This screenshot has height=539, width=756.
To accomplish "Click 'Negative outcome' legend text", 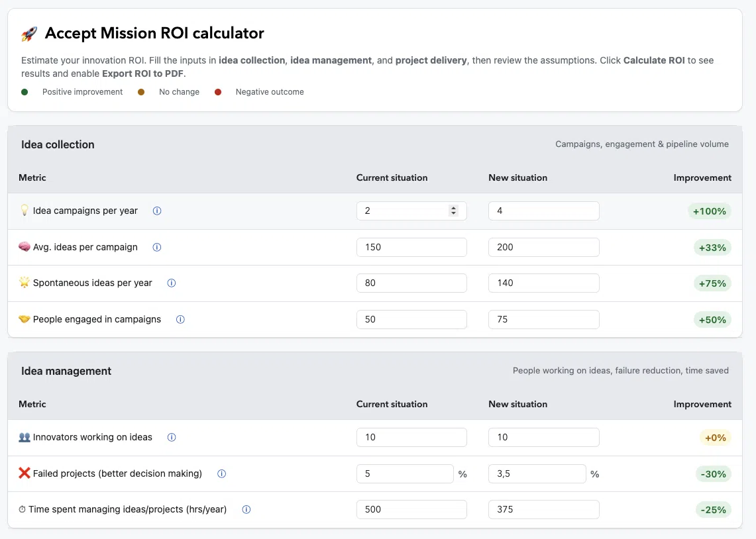I will pos(270,92).
